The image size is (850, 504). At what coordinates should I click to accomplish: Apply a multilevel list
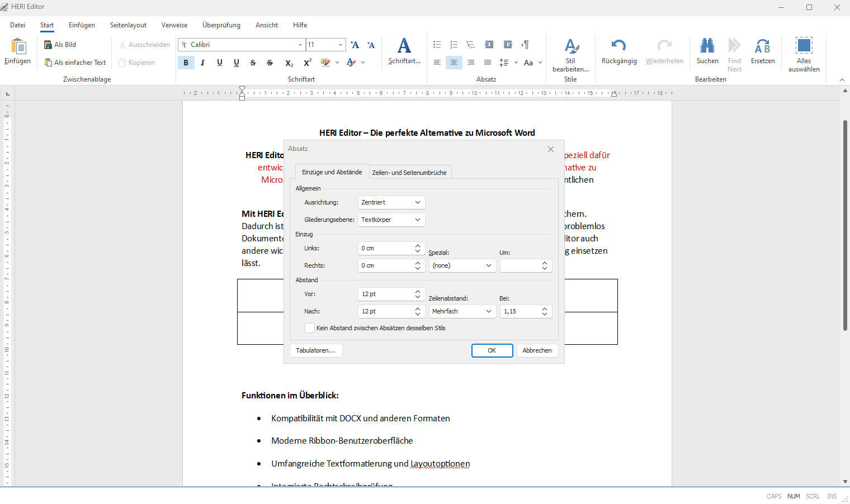(471, 45)
